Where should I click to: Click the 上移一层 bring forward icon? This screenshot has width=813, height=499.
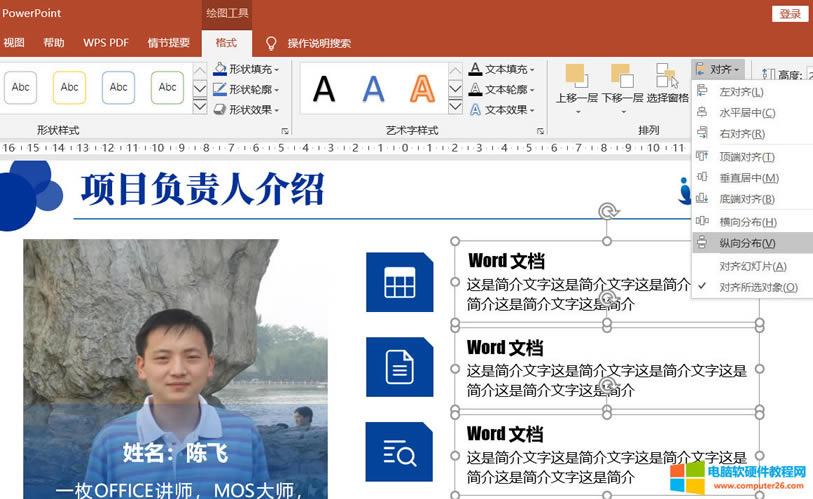(576, 76)
